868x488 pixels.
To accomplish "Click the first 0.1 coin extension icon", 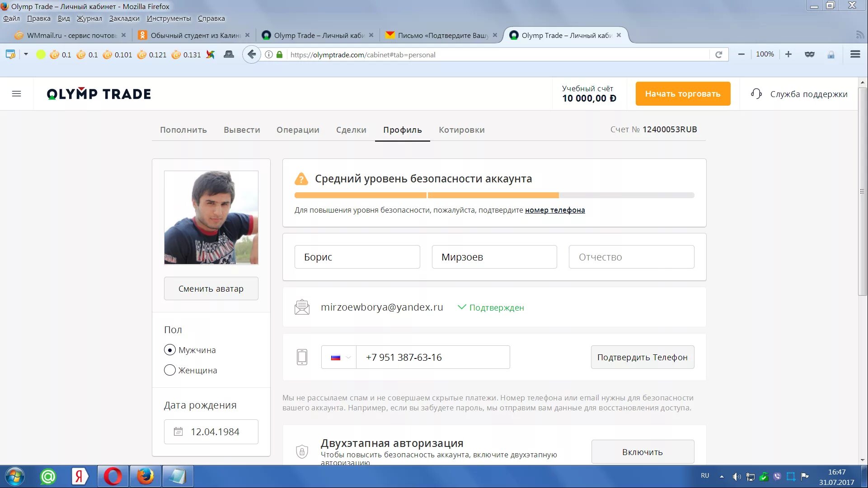I will [x=55, y=54].
